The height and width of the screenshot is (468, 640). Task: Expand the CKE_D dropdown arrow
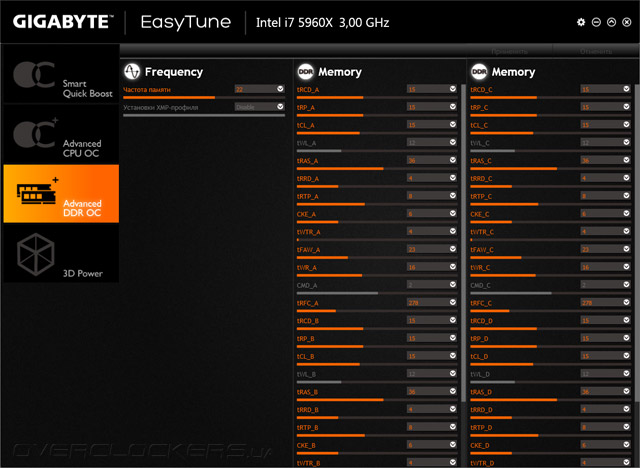click(x=627, y=444)
